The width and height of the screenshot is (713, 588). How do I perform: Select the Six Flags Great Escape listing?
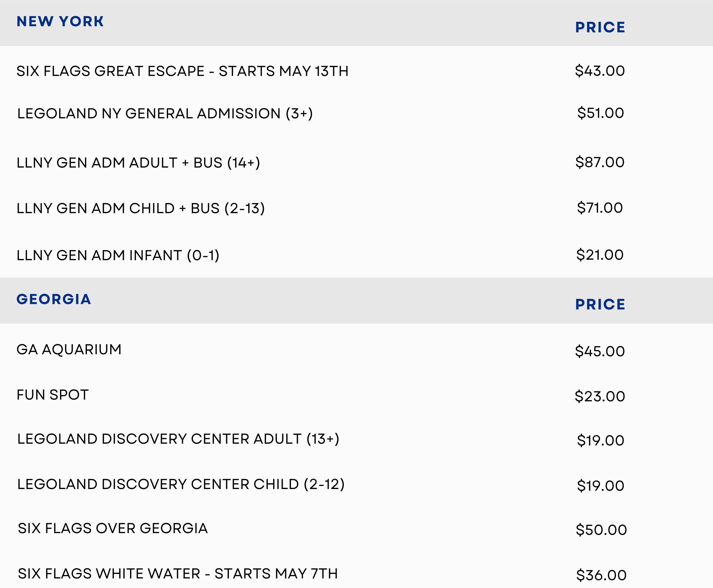[x=182, y=71]
